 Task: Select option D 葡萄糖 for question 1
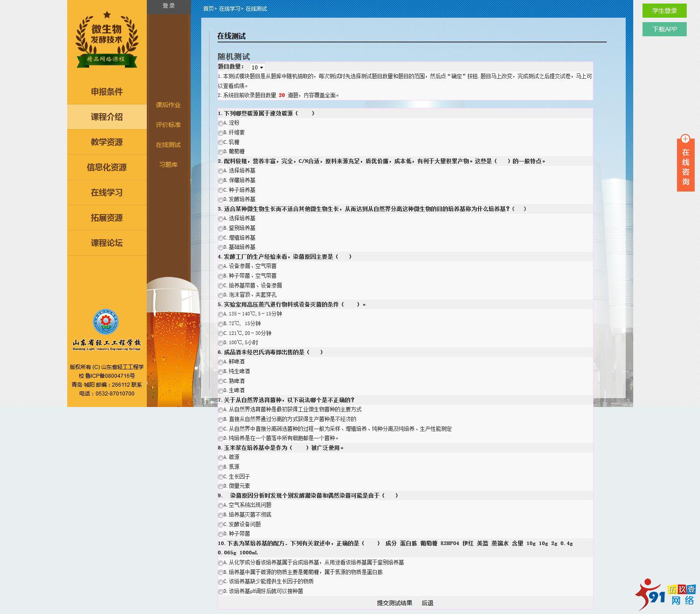pos(221,152)
